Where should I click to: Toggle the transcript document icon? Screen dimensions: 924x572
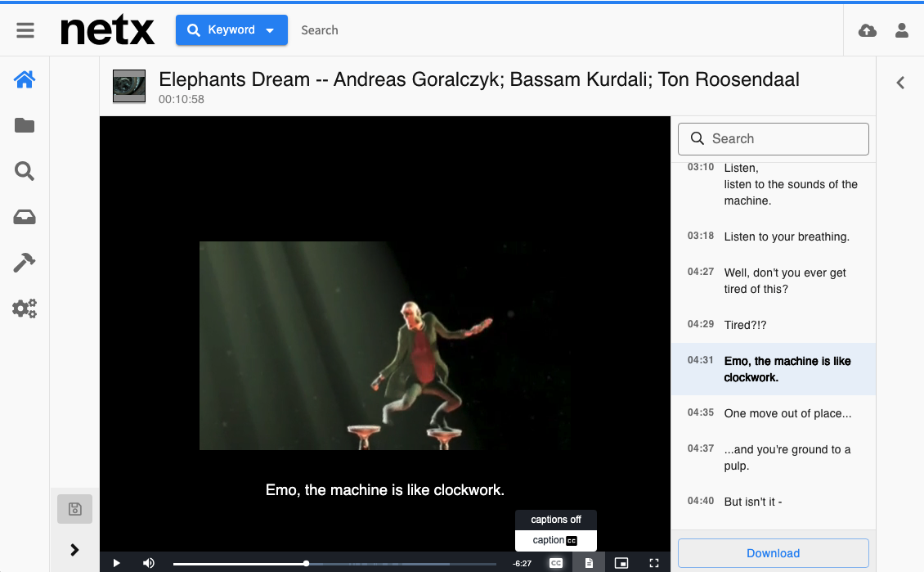coord(589,563)
